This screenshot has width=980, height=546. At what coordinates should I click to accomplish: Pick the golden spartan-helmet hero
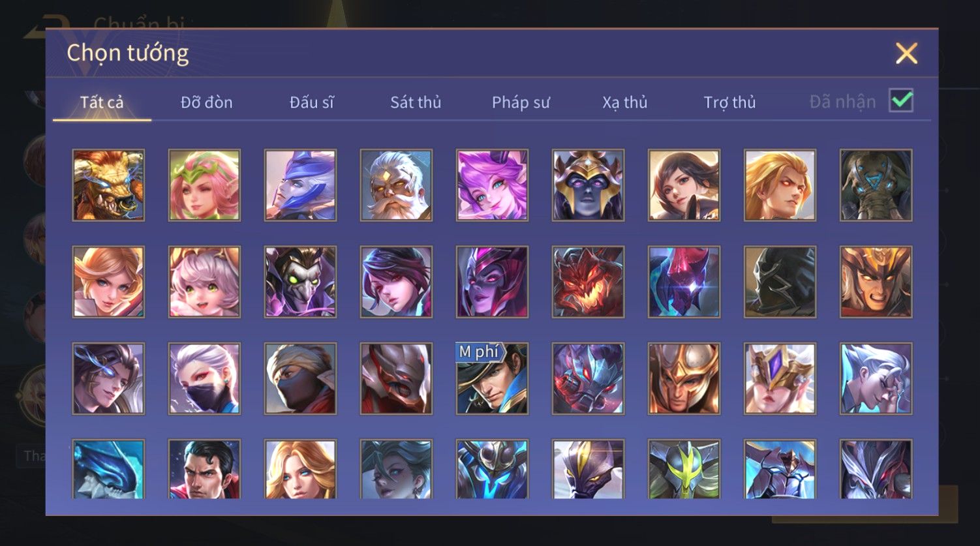pos(684,379)
